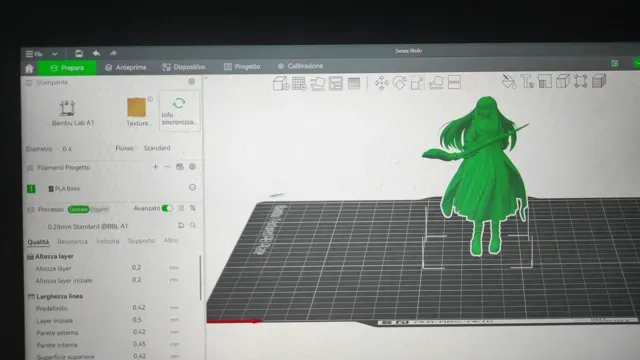Open Filamenti Progetto settings gear
The width and height of the screenshot is (640, 360).
192,167
